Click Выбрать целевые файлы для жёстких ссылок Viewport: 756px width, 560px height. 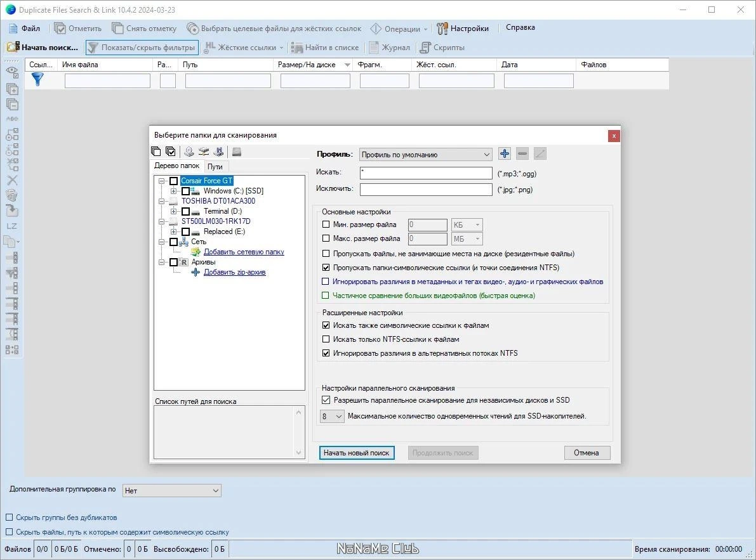274,29
